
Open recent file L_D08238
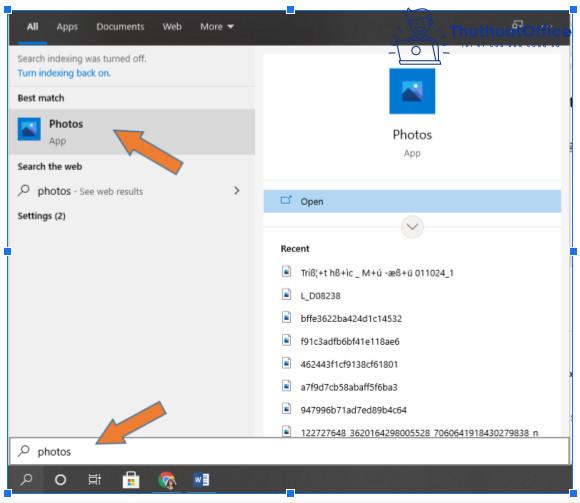[320, 296]
